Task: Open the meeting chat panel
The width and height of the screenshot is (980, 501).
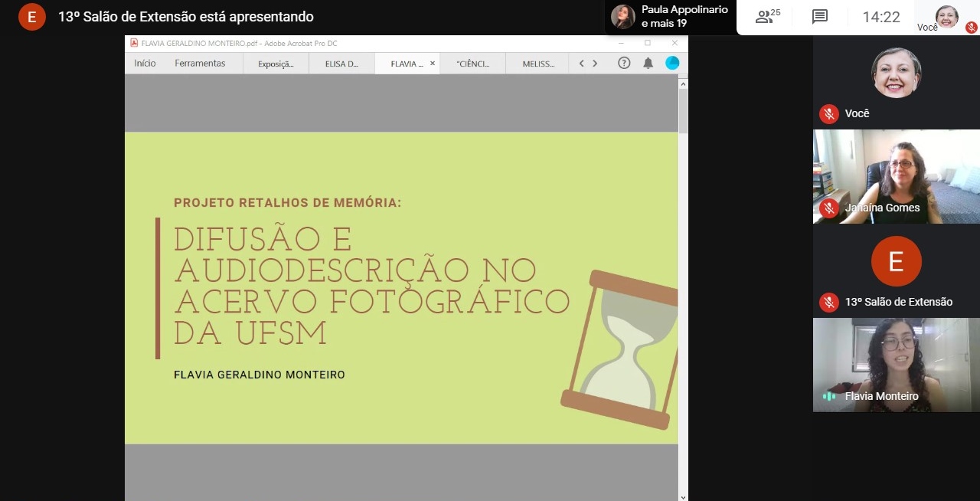Action: click(820, 17)
